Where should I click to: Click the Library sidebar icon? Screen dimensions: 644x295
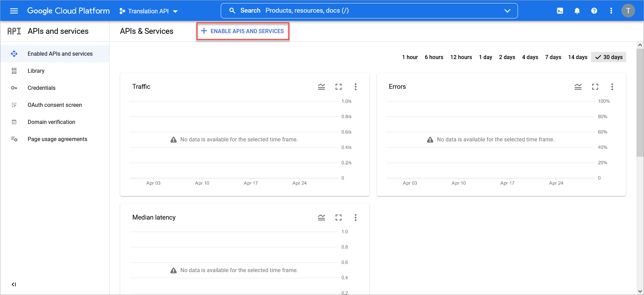tap(14, 71)
